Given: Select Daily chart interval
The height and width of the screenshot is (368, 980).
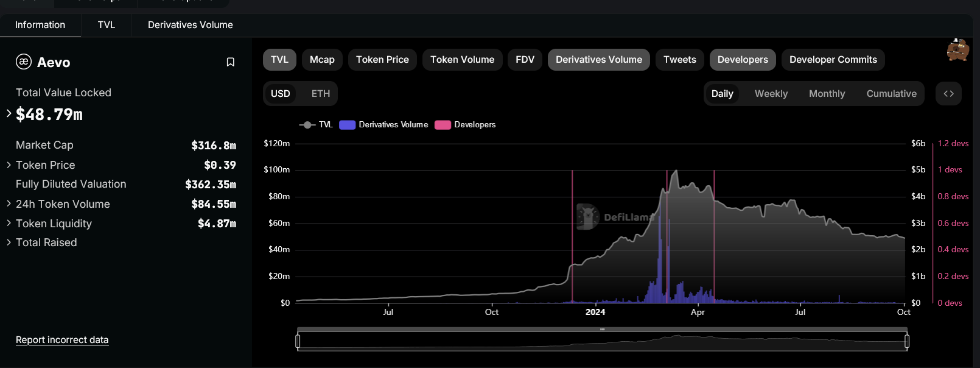Looking at the screenshot, I should (723, 94).
